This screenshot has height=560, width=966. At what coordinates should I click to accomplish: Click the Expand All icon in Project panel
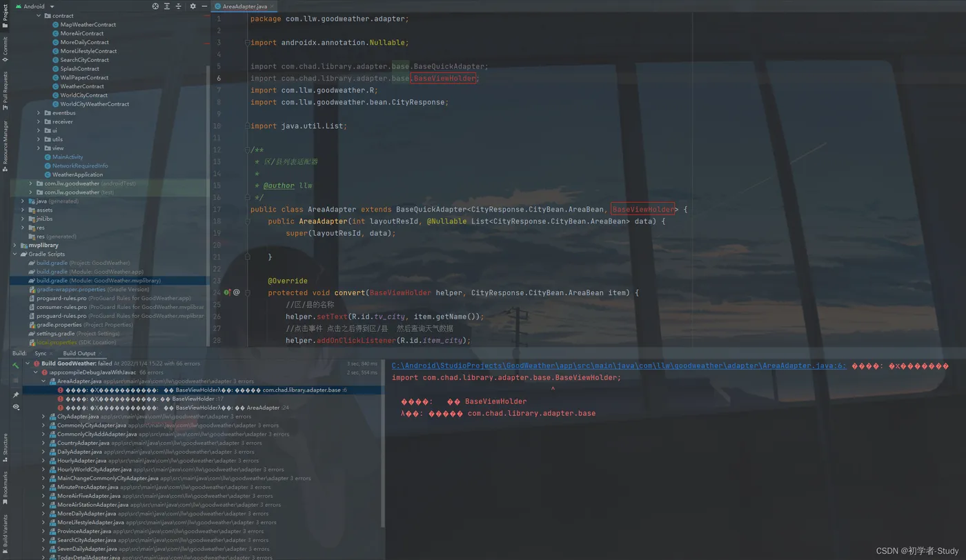point(167,6)
